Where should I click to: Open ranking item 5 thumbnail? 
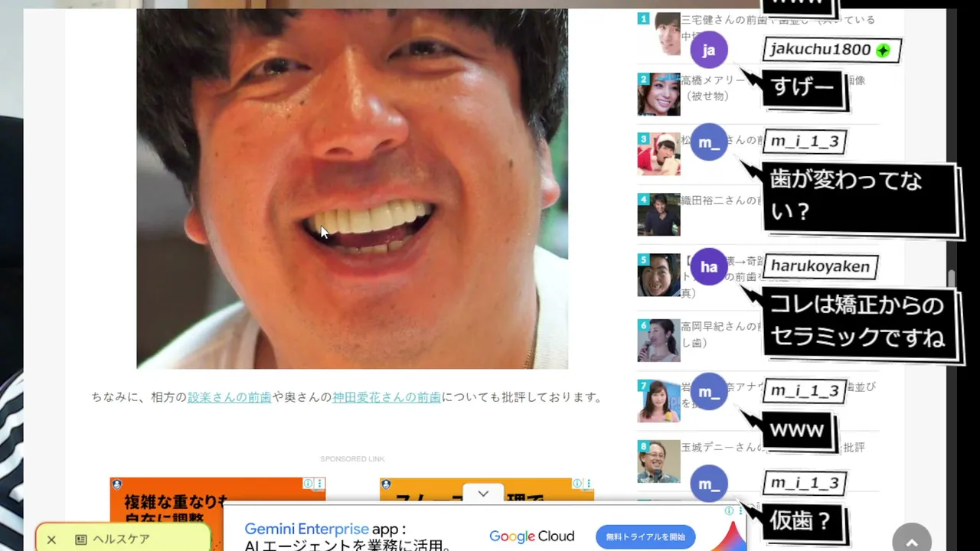click(x=659, y=275)
